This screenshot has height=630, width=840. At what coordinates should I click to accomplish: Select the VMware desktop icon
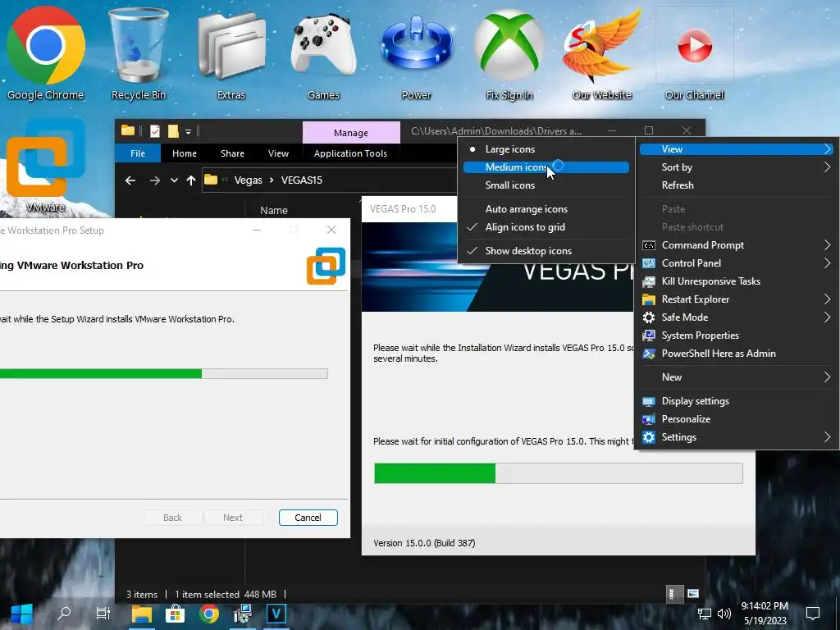pos(46,166)
